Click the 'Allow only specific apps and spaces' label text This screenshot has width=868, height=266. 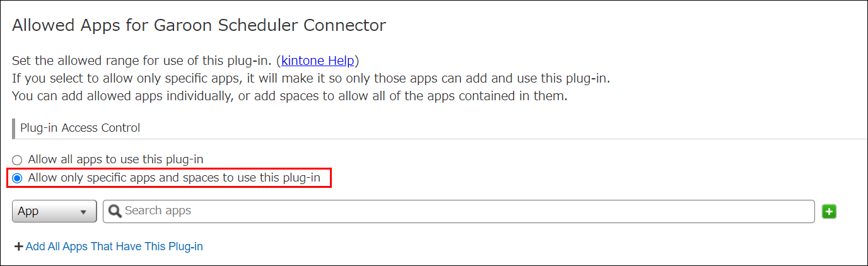pyautogui.click(x=174, y=178)
